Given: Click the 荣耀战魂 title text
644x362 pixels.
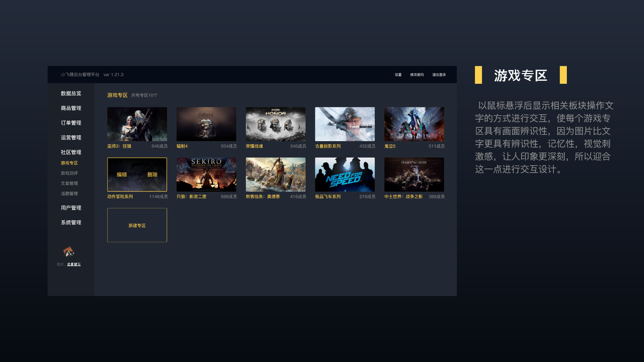Looking at the screenshot, I should [254, 146].
